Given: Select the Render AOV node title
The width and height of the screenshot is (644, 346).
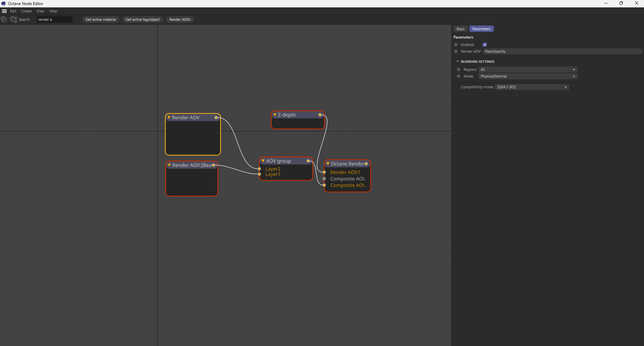Looking at the screenshot, I should 186,117.
